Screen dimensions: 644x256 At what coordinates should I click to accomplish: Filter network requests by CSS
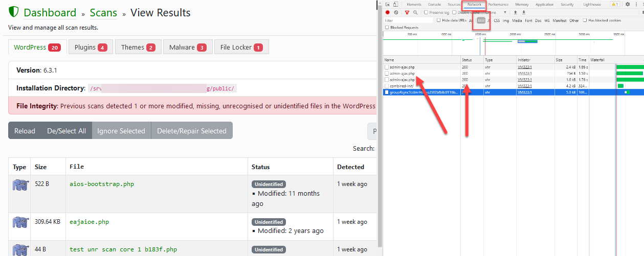pos(497,20)
